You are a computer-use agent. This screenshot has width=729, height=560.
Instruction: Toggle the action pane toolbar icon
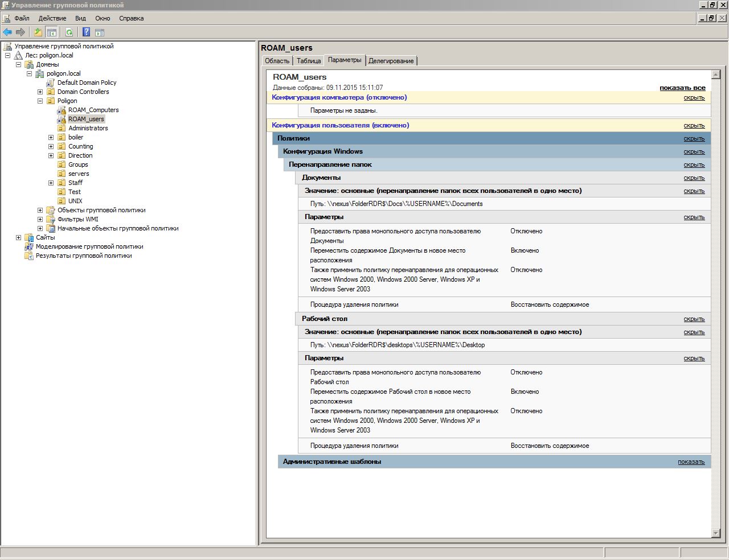point(100,32)
